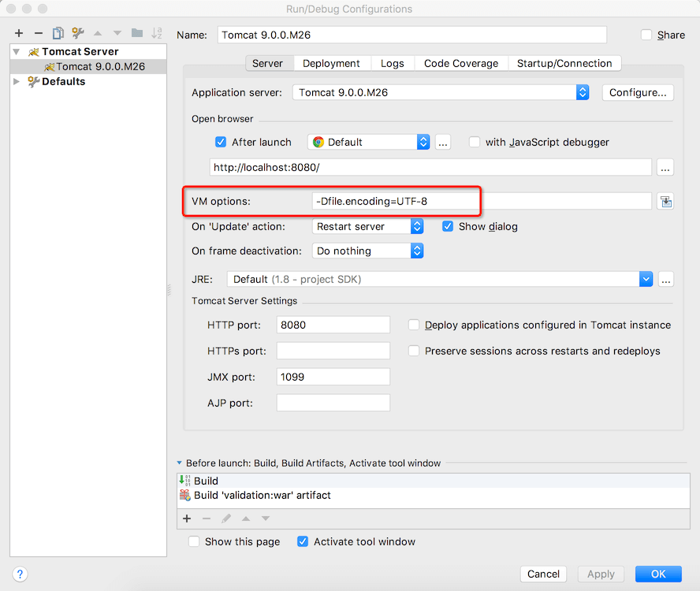Select Build 'validation:war' artifact row
This screenshot has width=700, height=591.
click(433, 495)
